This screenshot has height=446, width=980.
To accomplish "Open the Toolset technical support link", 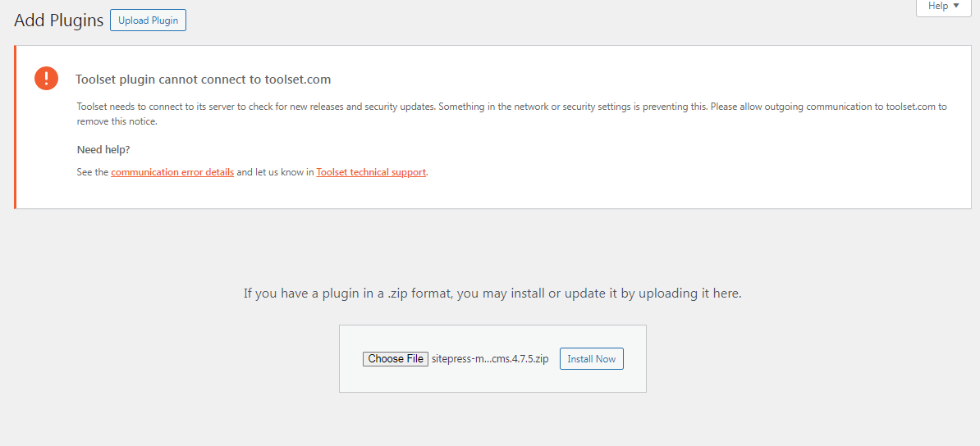I will point(371,172).
